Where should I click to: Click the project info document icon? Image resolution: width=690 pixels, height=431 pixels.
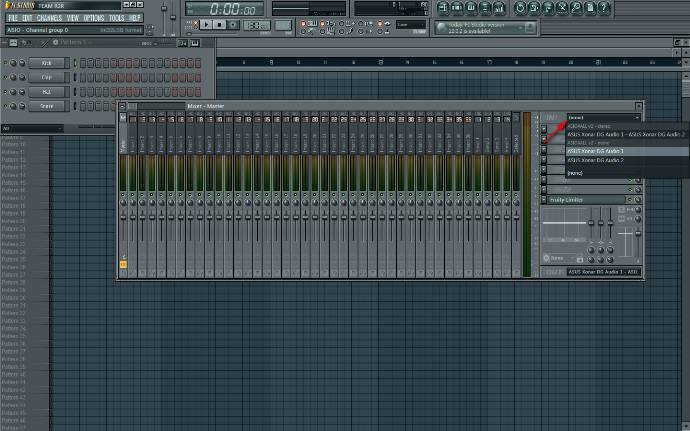590,7
